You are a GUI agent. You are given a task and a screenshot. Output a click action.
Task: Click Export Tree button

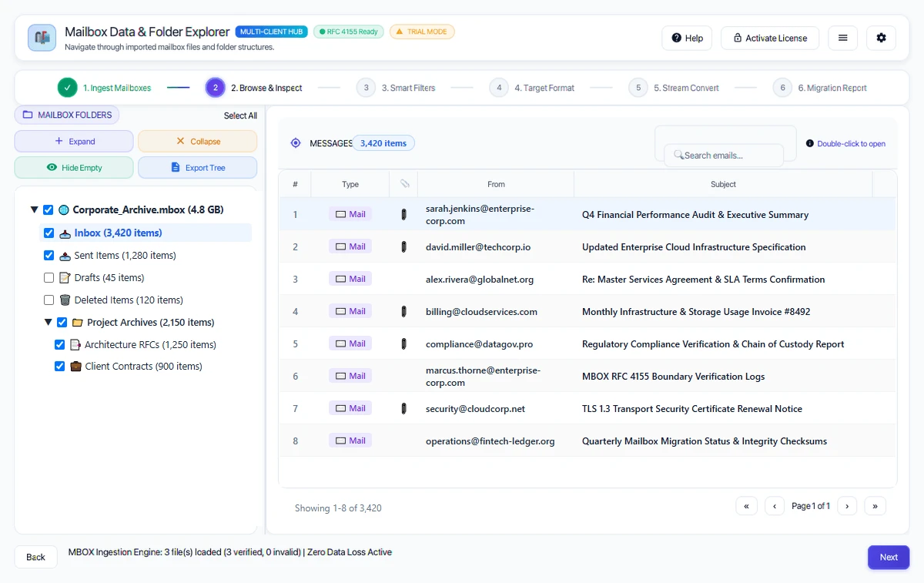point(197,168)
